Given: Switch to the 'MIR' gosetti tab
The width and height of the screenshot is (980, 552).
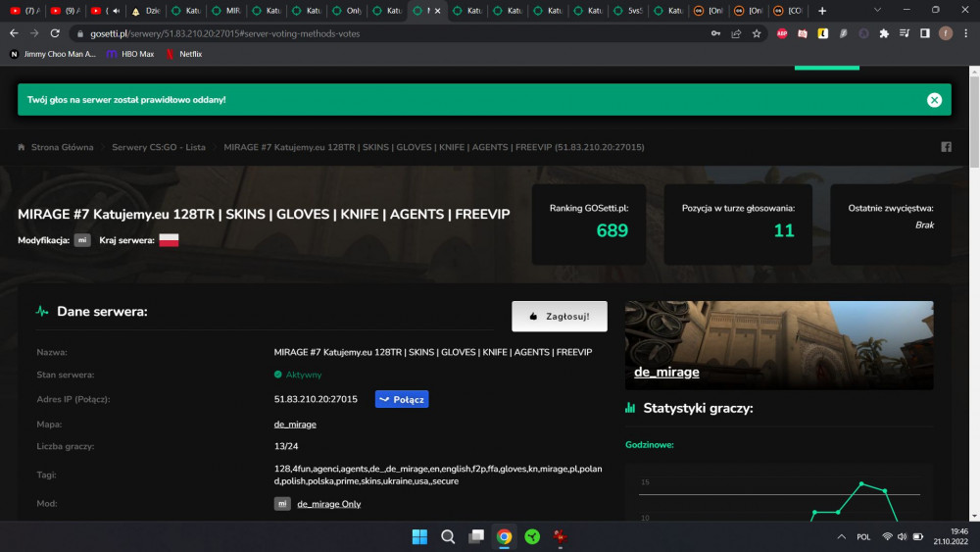Looking at the screenshot, I should click(225, 11).
